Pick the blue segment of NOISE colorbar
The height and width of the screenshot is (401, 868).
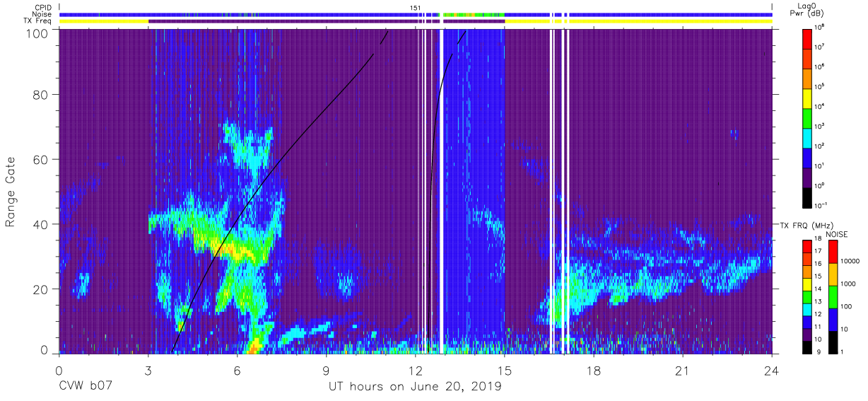pyautogui.click(x=833, y=319)
